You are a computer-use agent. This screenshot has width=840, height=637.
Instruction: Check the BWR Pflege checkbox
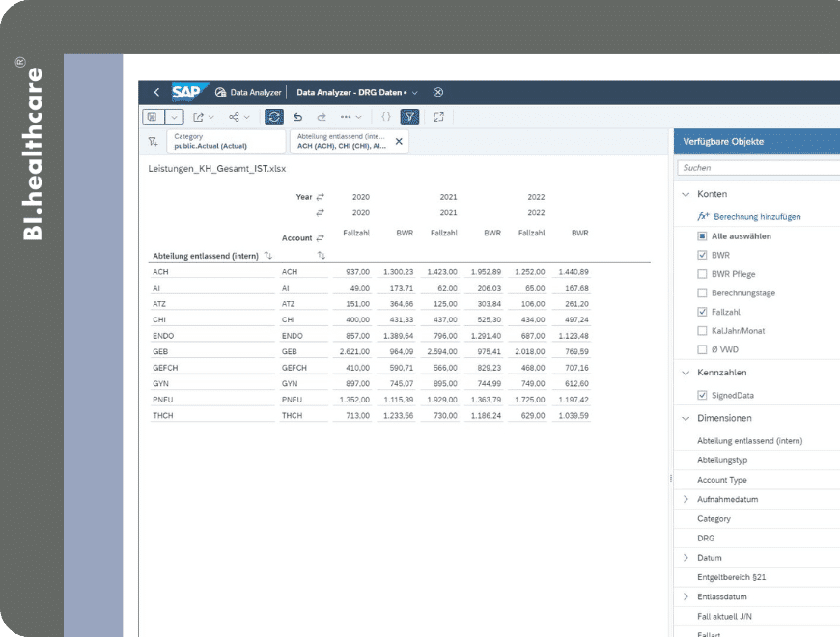[702, 274]
